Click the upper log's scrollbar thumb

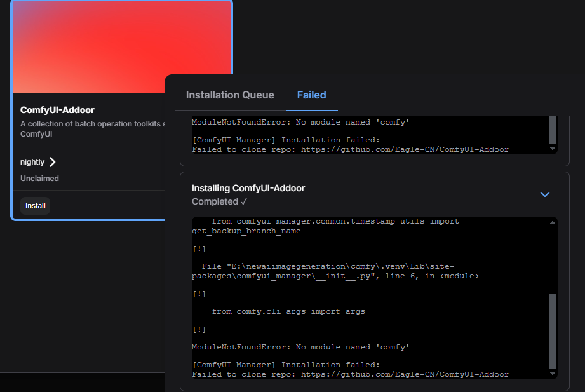point(553,130)
